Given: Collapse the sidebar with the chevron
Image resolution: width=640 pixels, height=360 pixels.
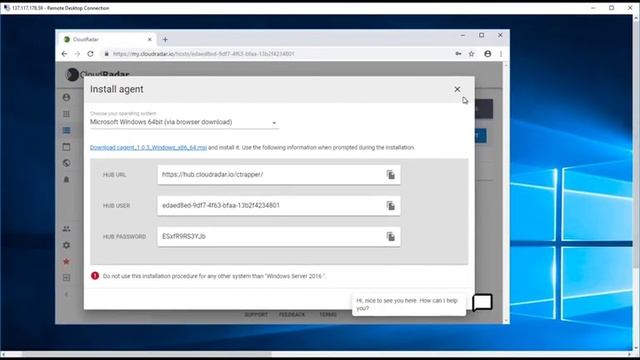Looking at the screenshot, I should click(67, 294).
